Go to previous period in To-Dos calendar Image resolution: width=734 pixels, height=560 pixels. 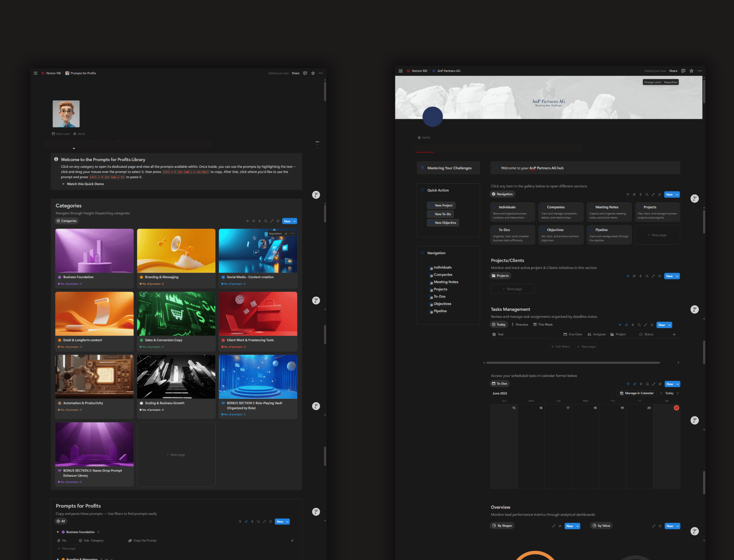661,393
